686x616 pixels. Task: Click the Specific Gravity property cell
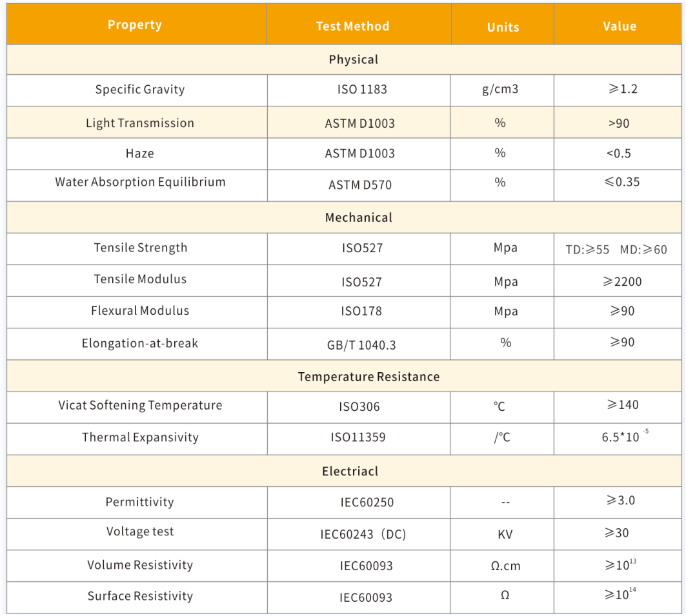(x=140, y=90)
